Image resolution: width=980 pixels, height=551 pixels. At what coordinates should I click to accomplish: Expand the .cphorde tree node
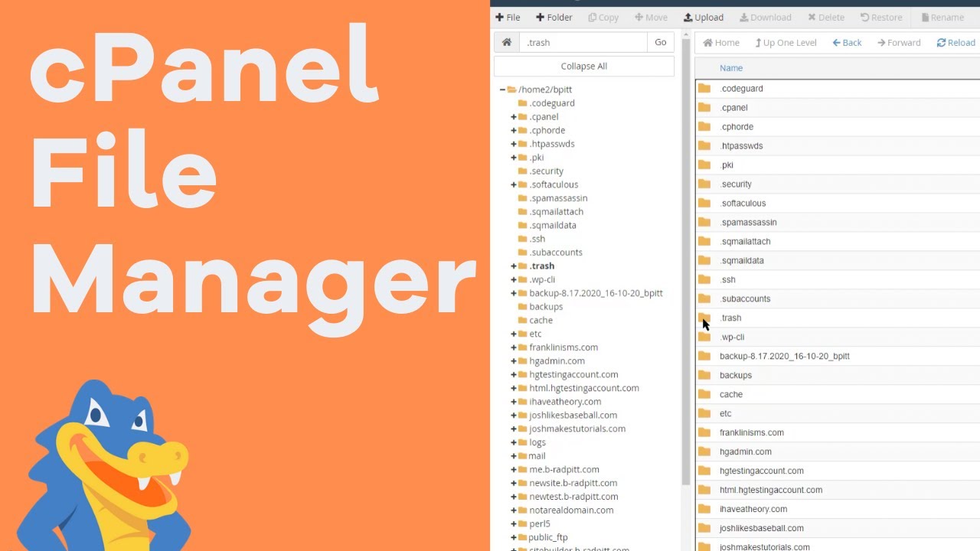[514, 131]
